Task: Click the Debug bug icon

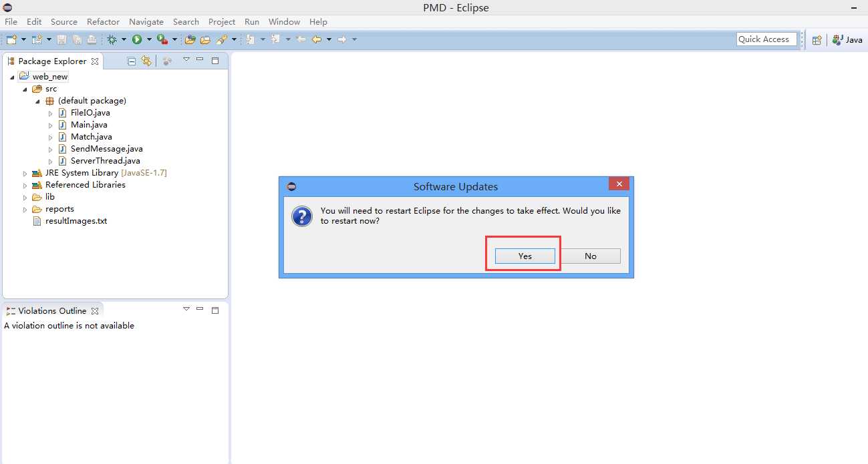Action: pos(112,39)
